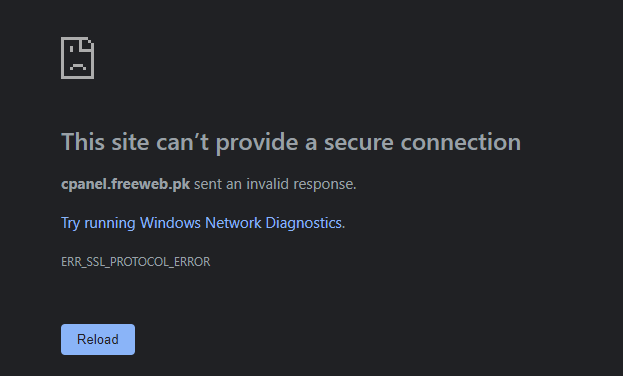
Task: Click the word 'connection' in the heading
Action: [460, 142]
